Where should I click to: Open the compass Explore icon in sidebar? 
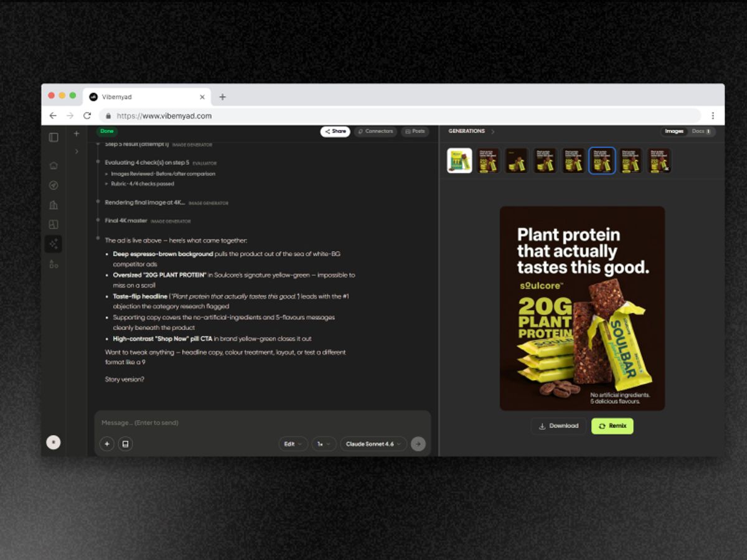click(54, 185)
